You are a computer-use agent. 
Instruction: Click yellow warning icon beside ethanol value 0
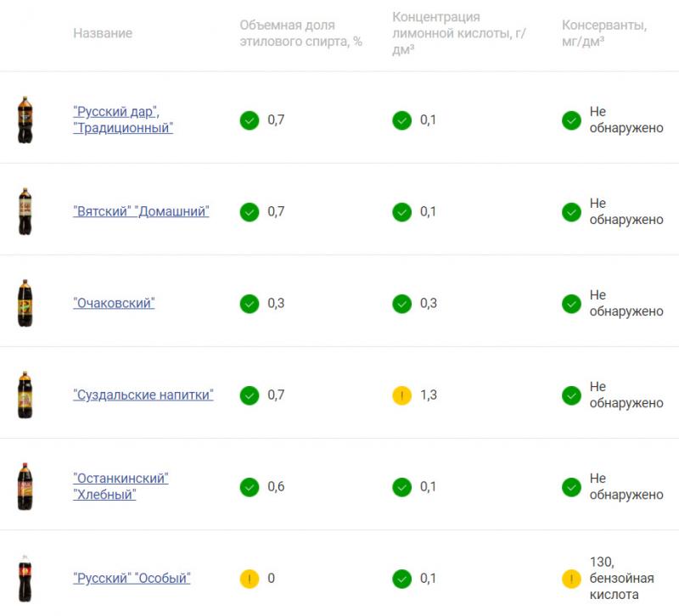pos(249,579)
